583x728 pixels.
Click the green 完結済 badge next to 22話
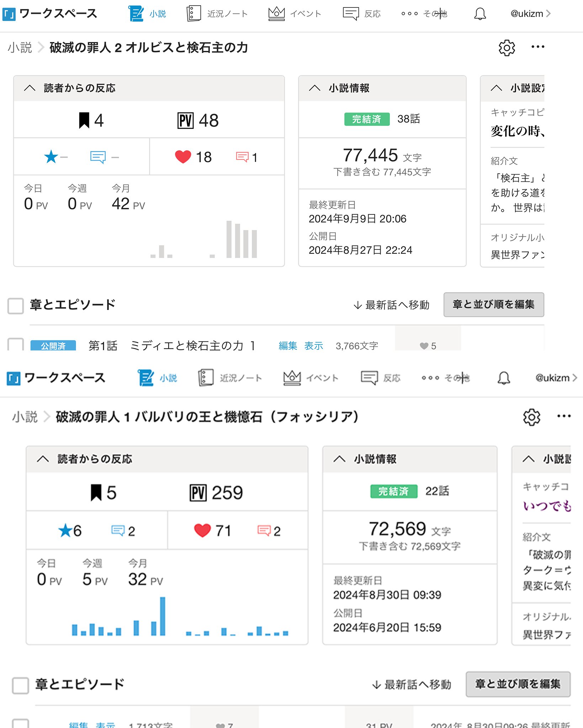(x=393, y=491)
